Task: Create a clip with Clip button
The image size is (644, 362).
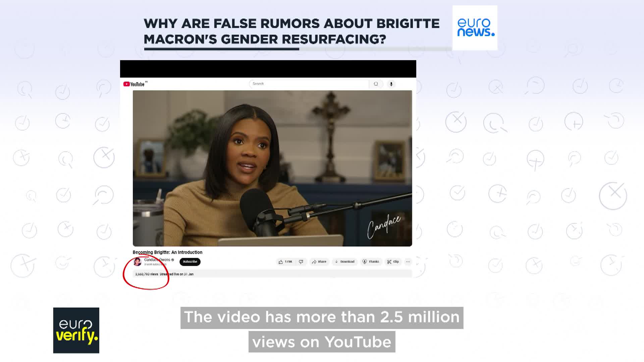Action: click(x=393, y=262)
